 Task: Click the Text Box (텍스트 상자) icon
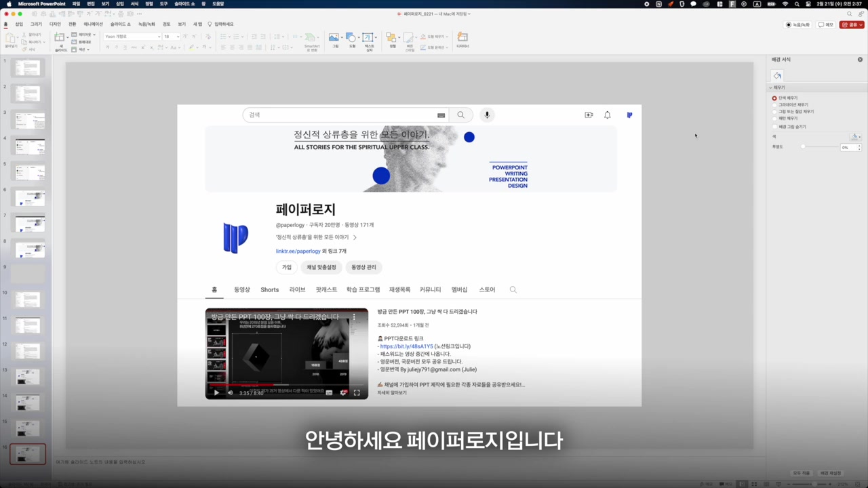(x=368, y=38)
